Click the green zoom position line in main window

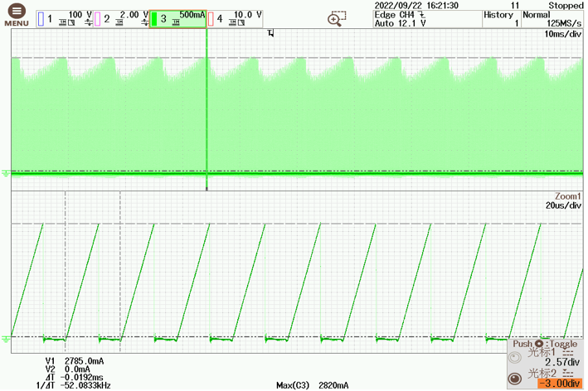pyautogui.click(x=207, y=109)
